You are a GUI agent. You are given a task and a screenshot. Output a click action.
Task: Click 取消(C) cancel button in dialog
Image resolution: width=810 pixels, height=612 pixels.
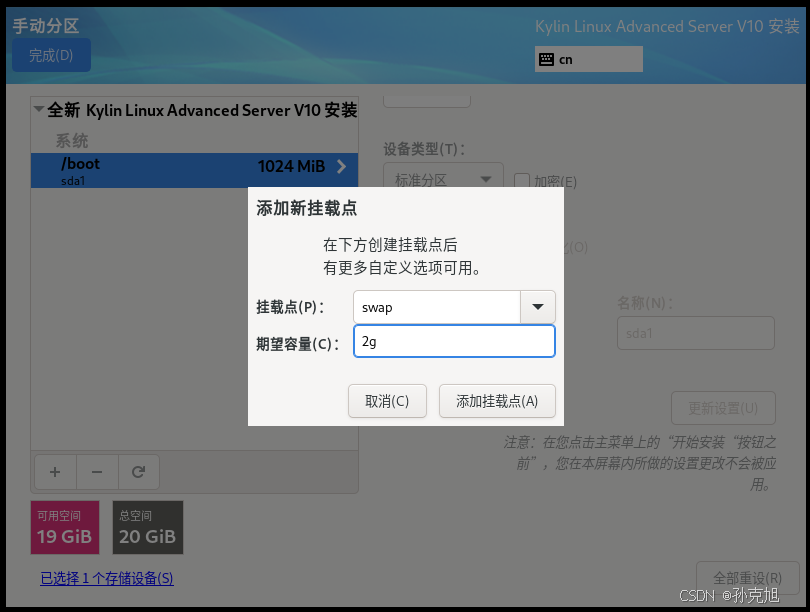pyautogui.click(x=387, y=401)
